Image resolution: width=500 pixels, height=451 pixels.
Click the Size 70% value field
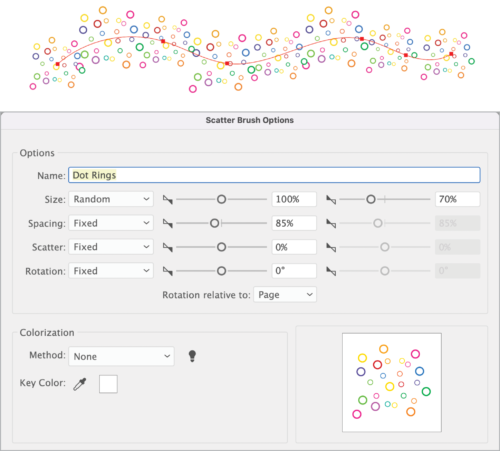tap(457, 199)
